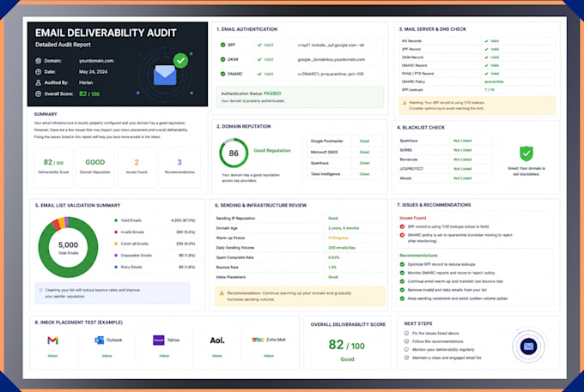Click the Spamhaus Not Listed status in Blacklist Check

(462, 141)
